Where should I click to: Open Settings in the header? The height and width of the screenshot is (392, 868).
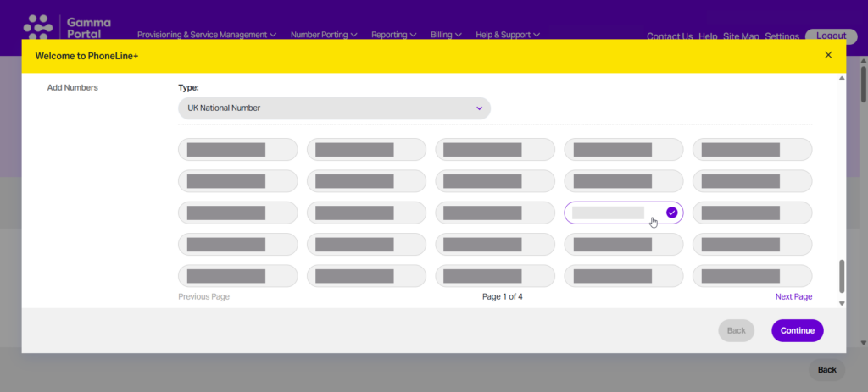click(x=782, y=36)
